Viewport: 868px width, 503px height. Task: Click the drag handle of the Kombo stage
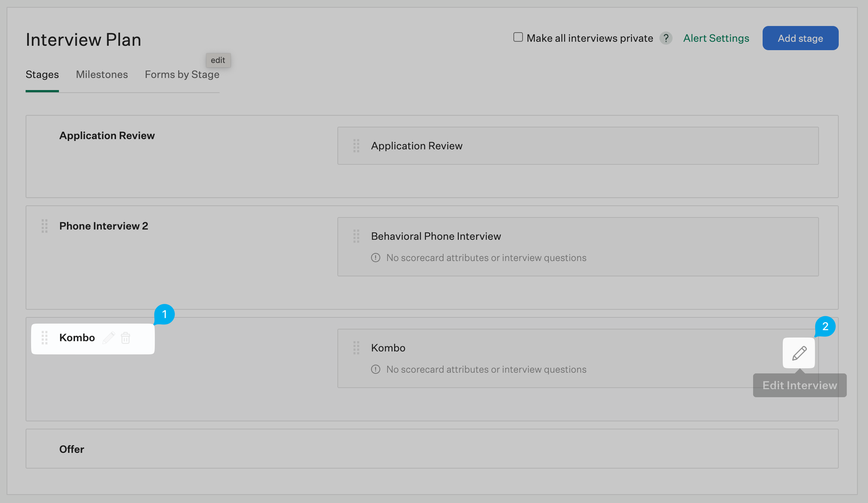(45, 338)
